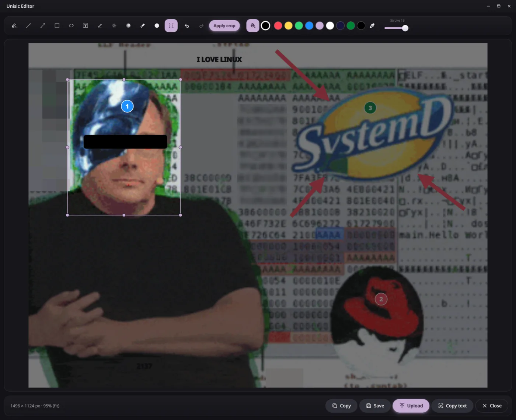The height and width of the screenshot is (420, 516).
Task: Apply the crop selection
Action: (224, 26)
